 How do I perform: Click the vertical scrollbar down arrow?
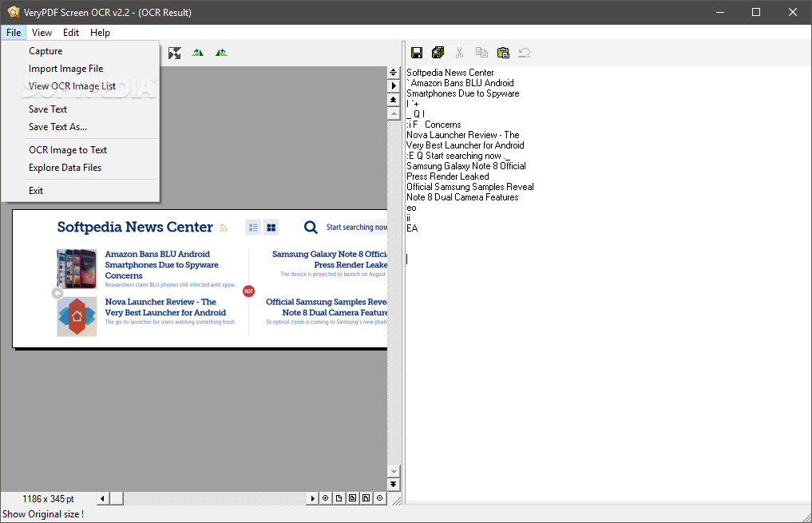pos(393,471)
